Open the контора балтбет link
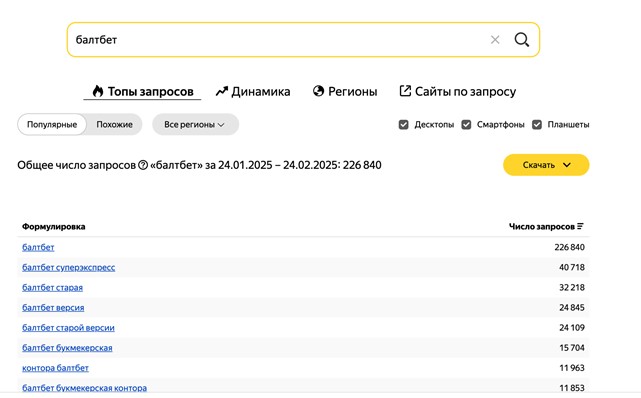641x398 pixels. tap(55, 368)
